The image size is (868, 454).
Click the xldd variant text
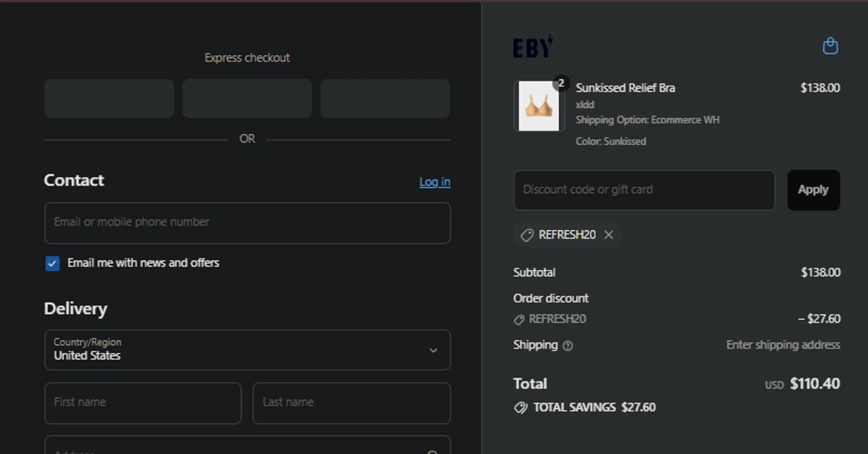[584, 105]
